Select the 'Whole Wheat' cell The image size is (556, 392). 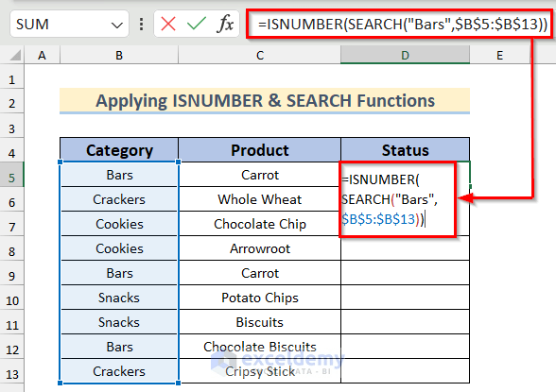pyautogui.click(x=260, y=199)
